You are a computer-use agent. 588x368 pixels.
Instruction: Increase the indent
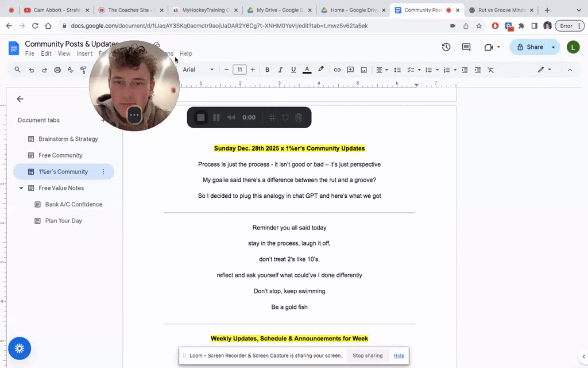click(x=477, y=70)
